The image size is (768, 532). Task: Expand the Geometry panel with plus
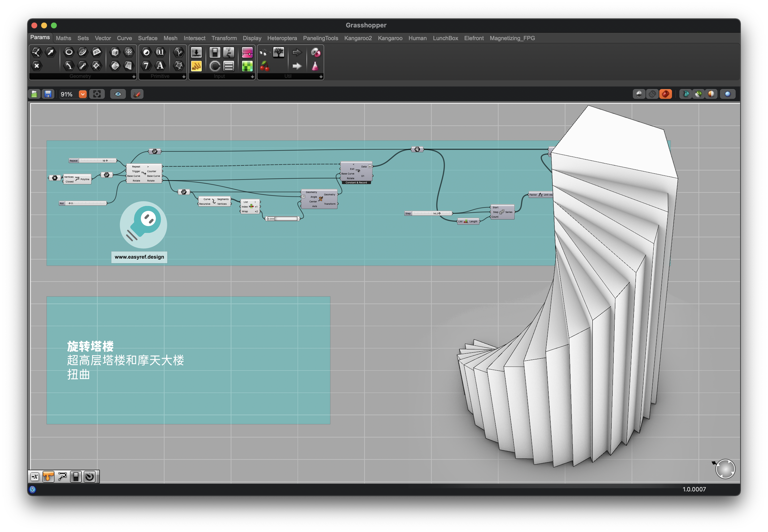point(134,76)
